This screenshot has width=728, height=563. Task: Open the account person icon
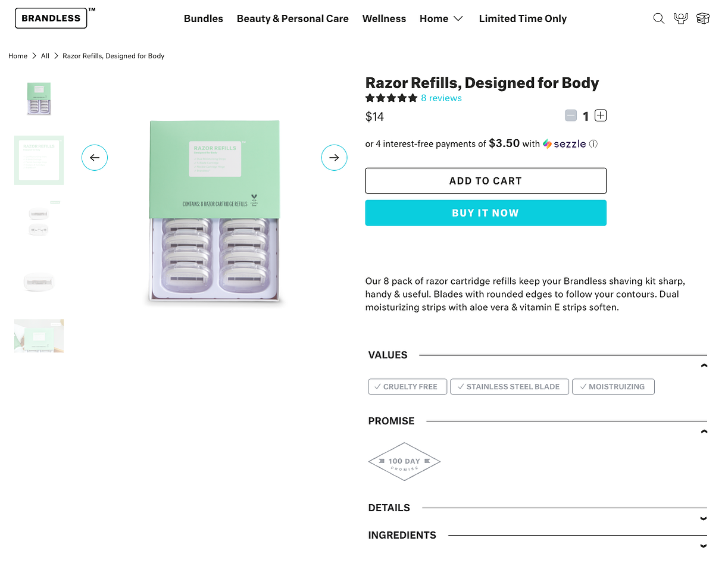tap(681, 18)
